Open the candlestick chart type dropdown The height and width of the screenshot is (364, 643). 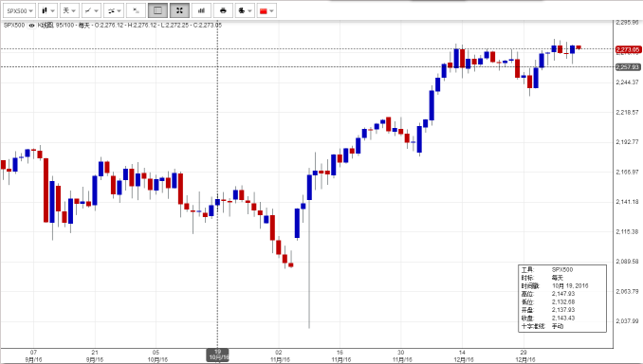click(48, 10)
